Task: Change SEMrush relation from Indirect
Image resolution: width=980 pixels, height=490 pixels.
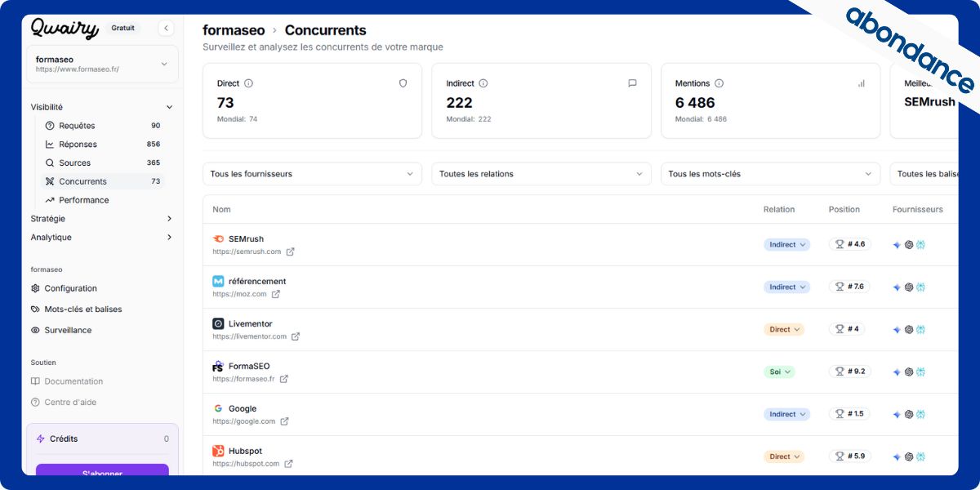Action: point(787,244)
